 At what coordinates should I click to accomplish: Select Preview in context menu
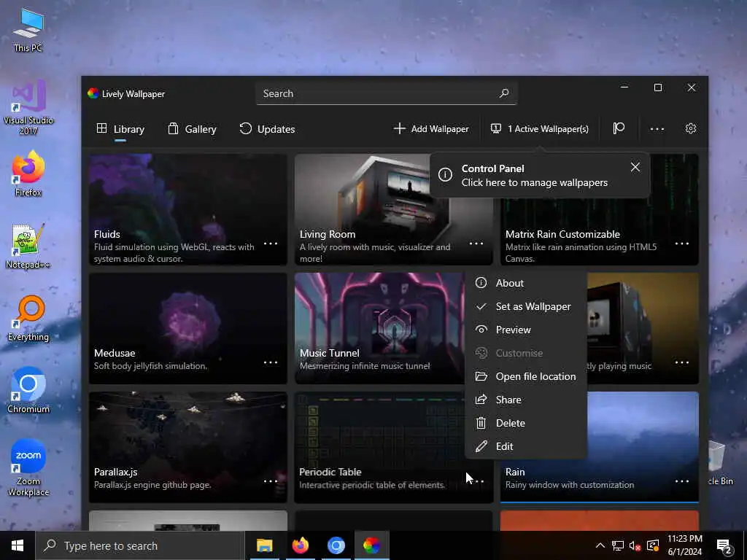(x=525, y=330)
